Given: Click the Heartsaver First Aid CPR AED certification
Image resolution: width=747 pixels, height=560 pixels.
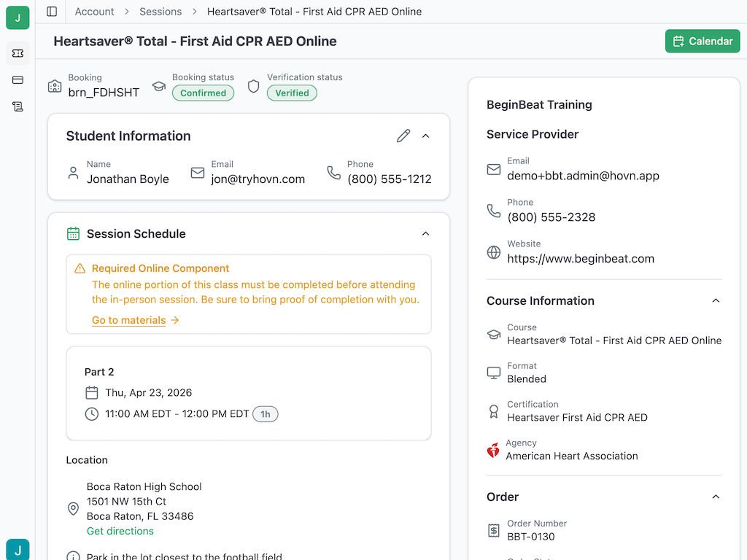Looking at the screenshot, I should [x=577, y=418].
